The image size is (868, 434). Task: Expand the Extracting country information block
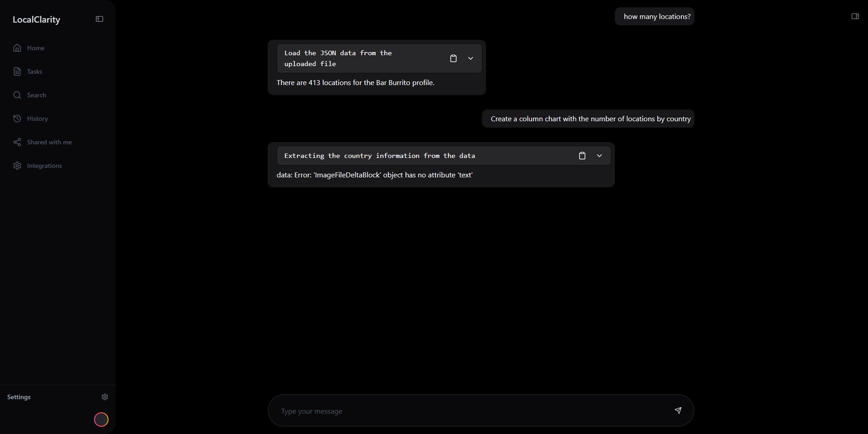pos(599,156)
